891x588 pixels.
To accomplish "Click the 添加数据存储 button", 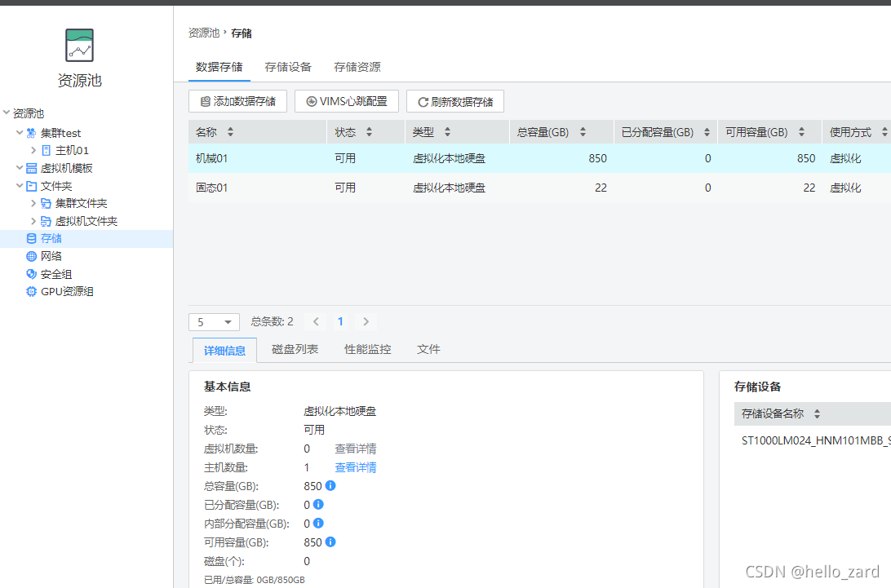I will point(237,102).
